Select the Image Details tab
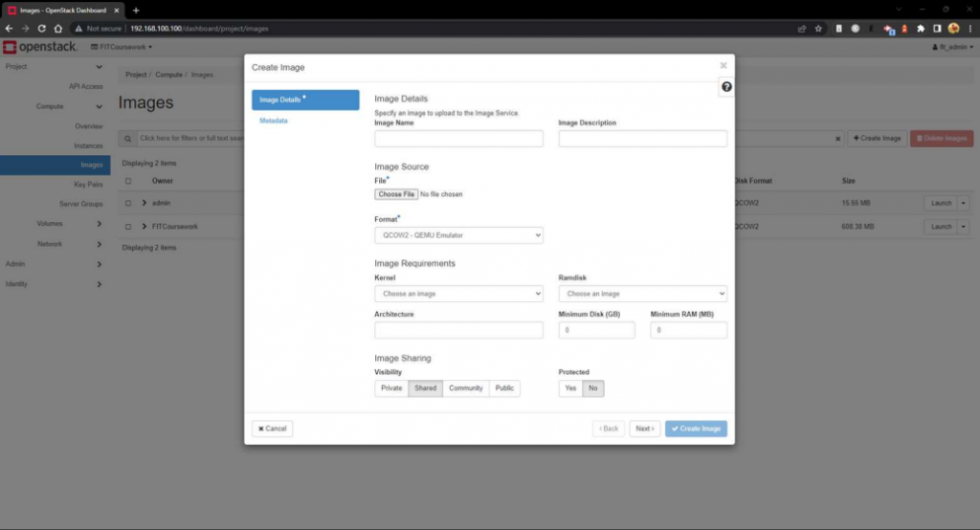980x530 pixels. click(x=304, y=99)
